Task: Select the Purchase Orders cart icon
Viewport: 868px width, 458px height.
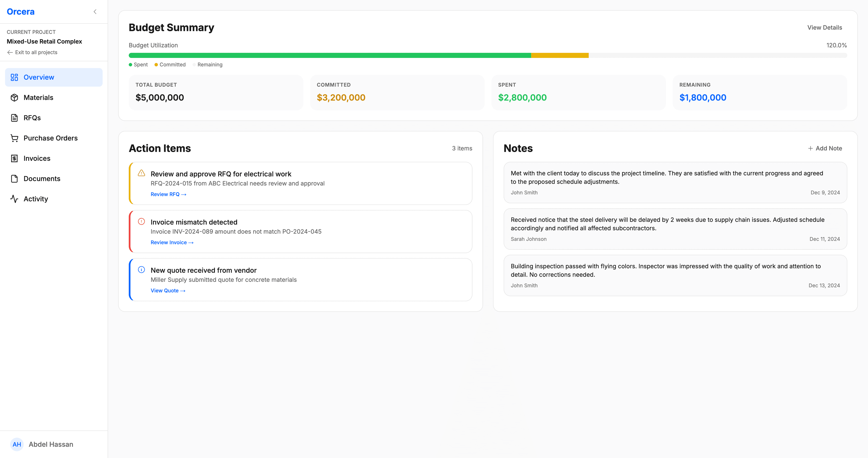Action: coord(14,138)
